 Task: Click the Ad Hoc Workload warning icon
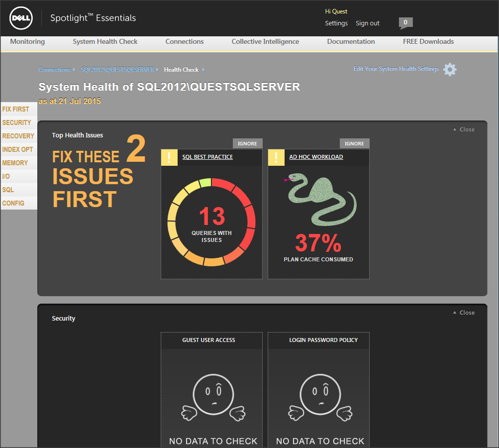276,157
